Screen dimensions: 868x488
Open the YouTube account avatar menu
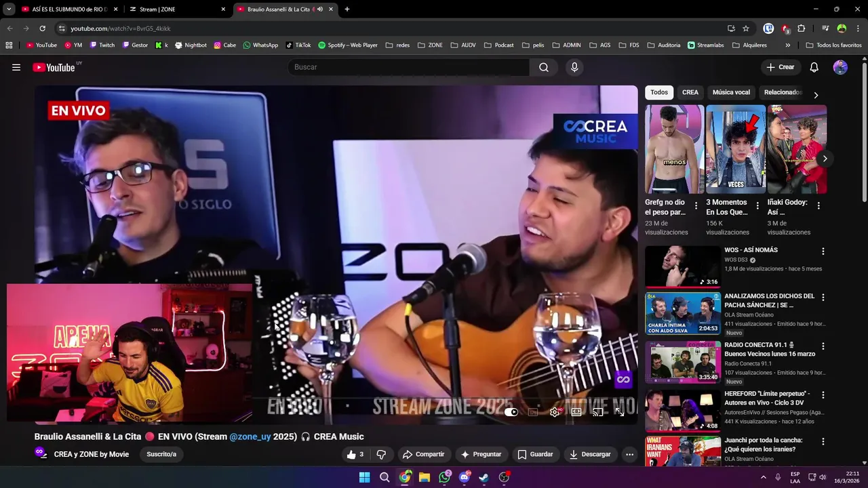click(840, 67)
